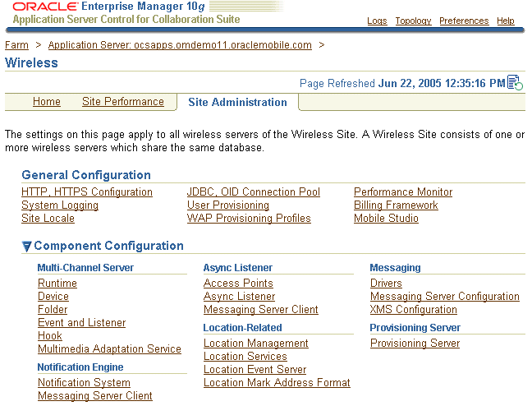
Task: Open Preferences from the top bar
Action: pyautogui.click(x=464, y=21)
